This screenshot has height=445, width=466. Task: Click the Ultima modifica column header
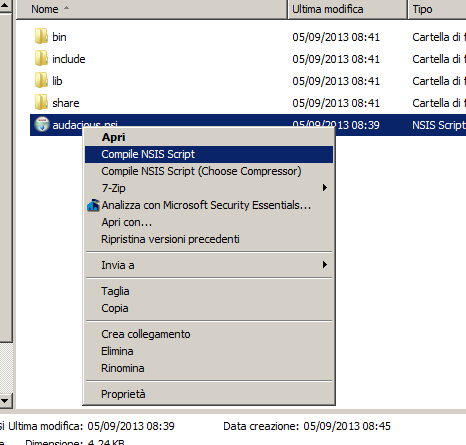(x=348, y=9)
